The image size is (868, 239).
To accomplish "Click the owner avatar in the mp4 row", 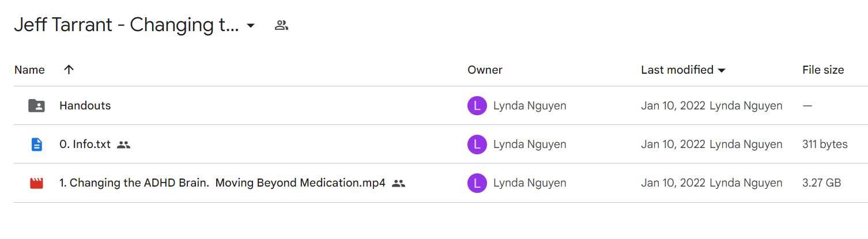I will click(477, 183).
